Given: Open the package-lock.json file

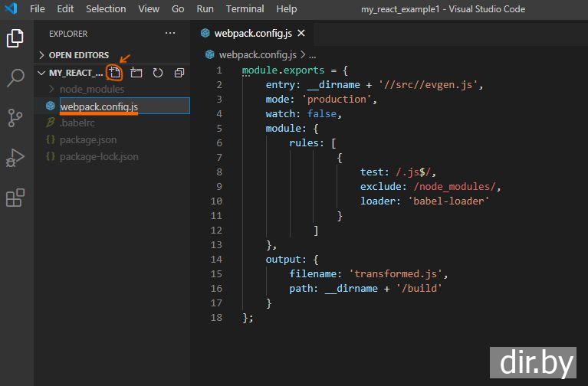Looking at the screenshot, I should click(x=99, y=156).
